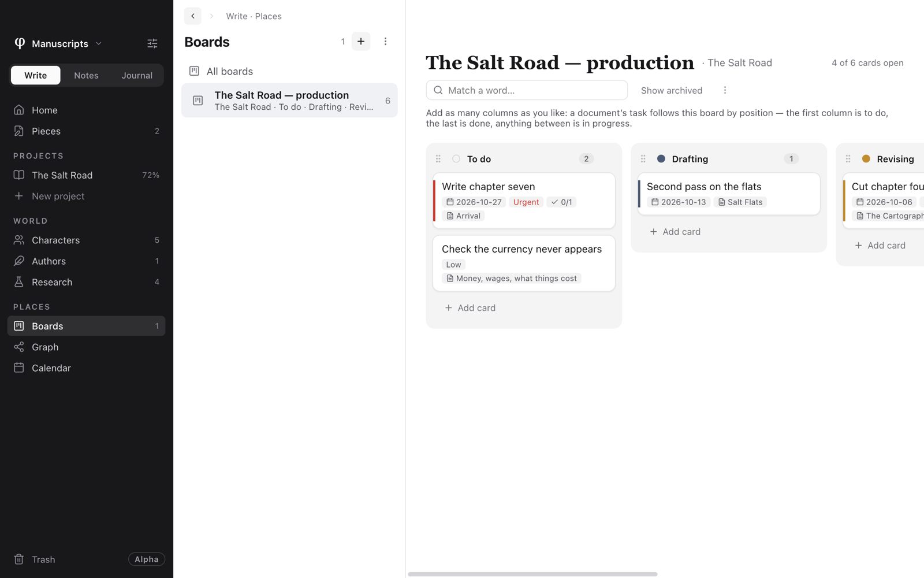Go forward with the right chevron
Viewport: 924px width, 578px height.
(211, 16)
